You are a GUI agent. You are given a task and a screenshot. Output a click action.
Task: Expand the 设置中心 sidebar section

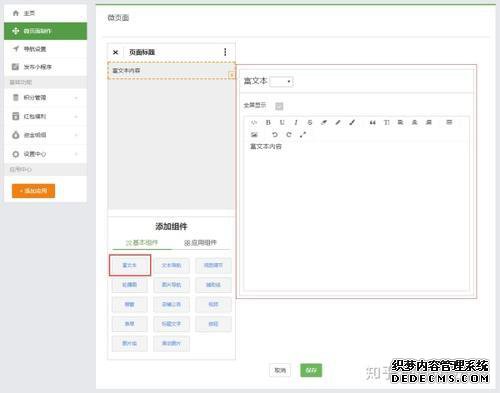(x=45, y=154)
